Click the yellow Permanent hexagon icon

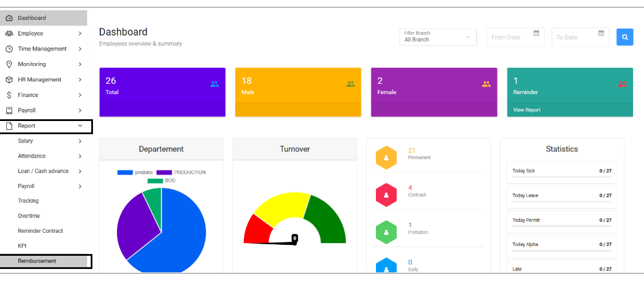pos(386,158)
